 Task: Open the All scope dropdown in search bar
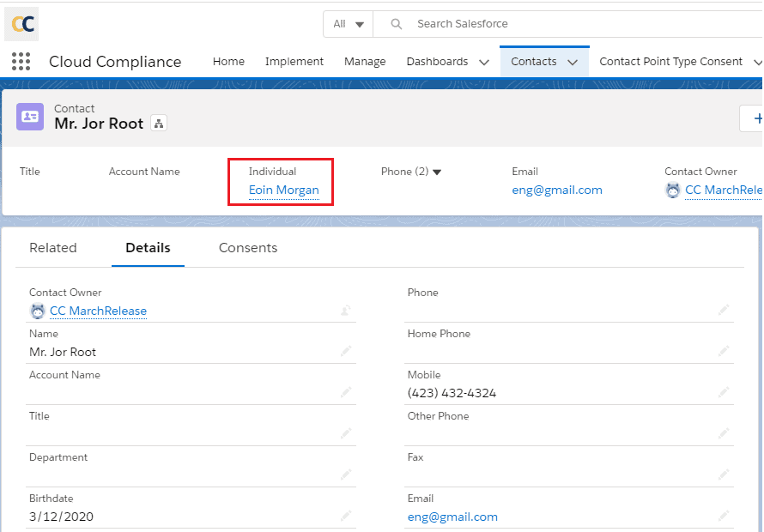(348, 23)
